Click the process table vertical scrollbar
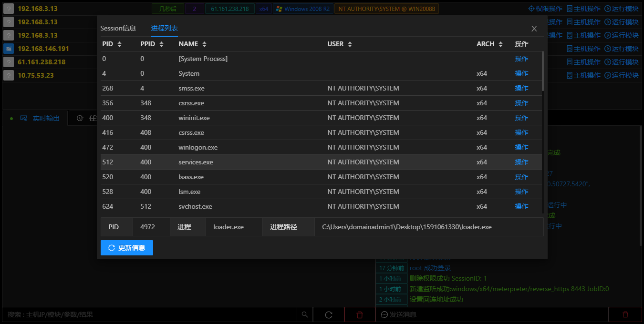This screenshot has width=644, height=324. pos(543,71)
